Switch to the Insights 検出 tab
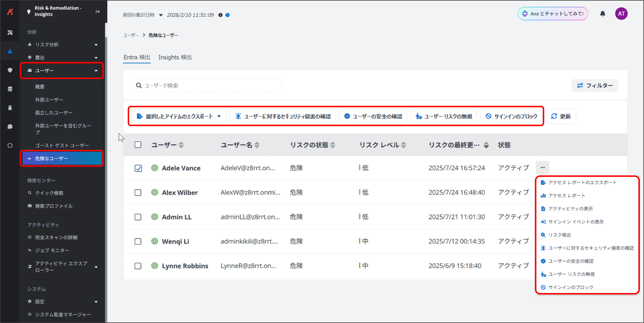 [x=175, y=57]
